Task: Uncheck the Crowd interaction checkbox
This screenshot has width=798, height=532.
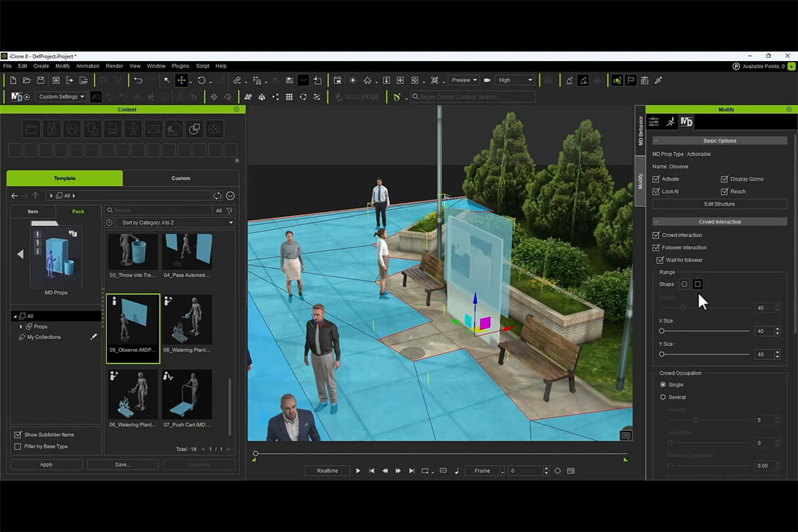Action: [x=656, y=235]
